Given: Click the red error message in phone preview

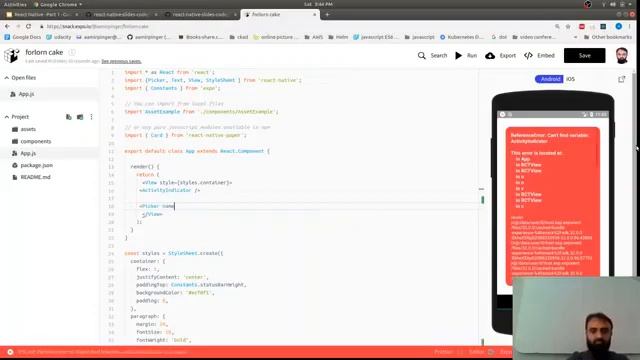Looking at the screenshot, I should [x=553, y=206].
